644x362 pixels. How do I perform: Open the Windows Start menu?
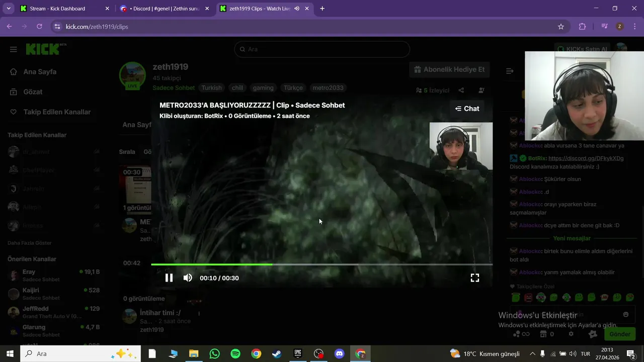coord(10,353)
